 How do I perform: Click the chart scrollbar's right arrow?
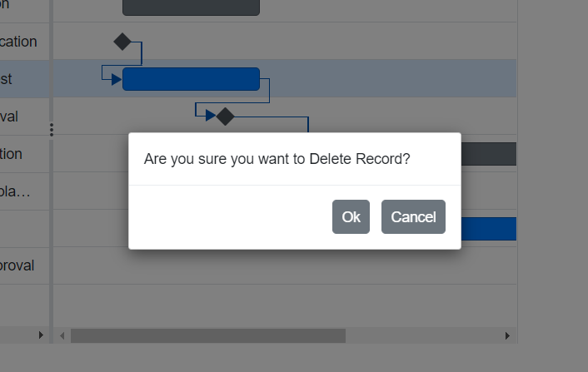pos(508,335)
